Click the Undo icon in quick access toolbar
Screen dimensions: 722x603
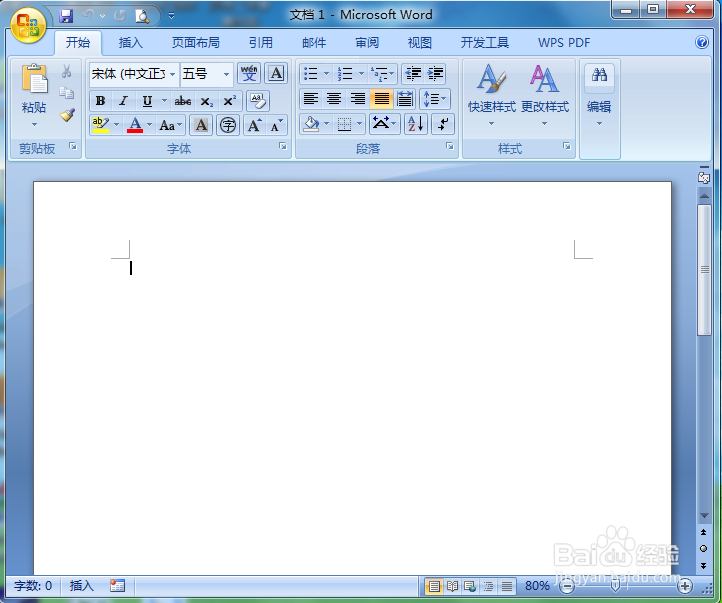pos(88,16)
